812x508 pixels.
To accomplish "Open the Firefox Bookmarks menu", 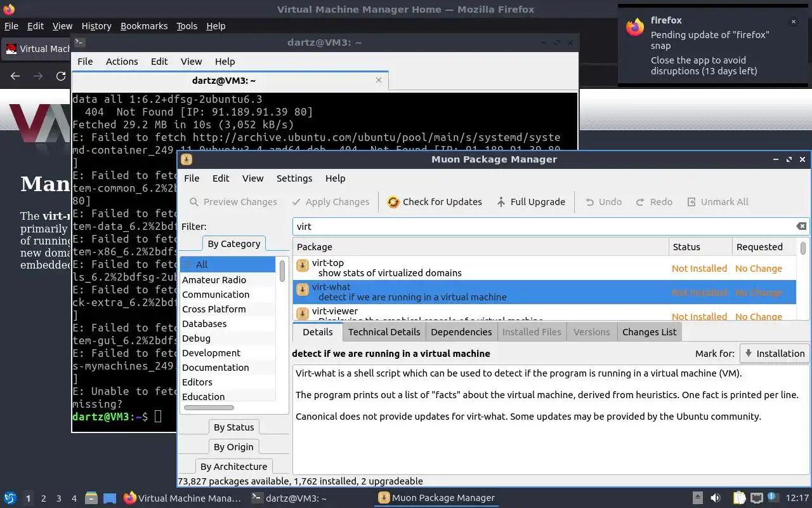I will click(144, 26).
